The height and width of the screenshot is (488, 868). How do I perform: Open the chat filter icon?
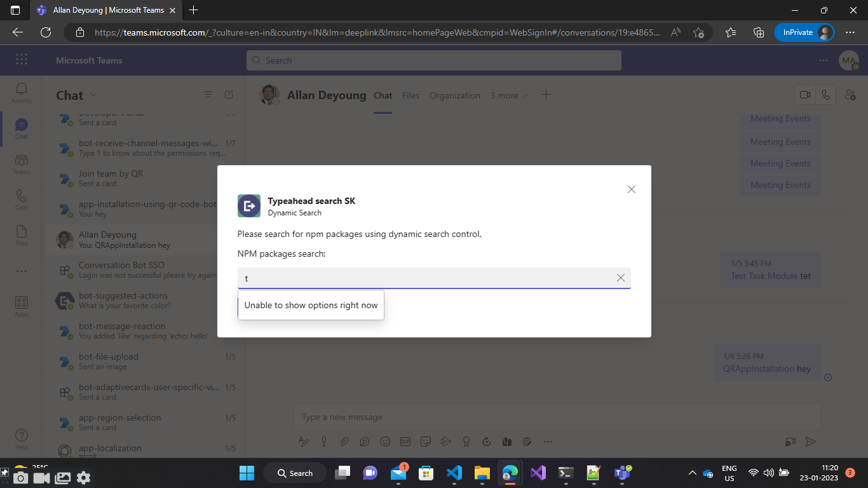point(208,94)
